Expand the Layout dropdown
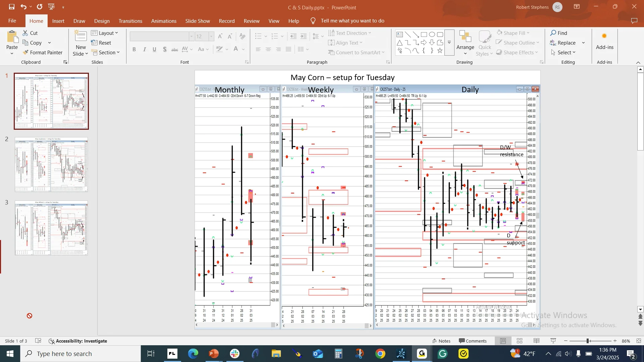 click(x=105, y=33)
